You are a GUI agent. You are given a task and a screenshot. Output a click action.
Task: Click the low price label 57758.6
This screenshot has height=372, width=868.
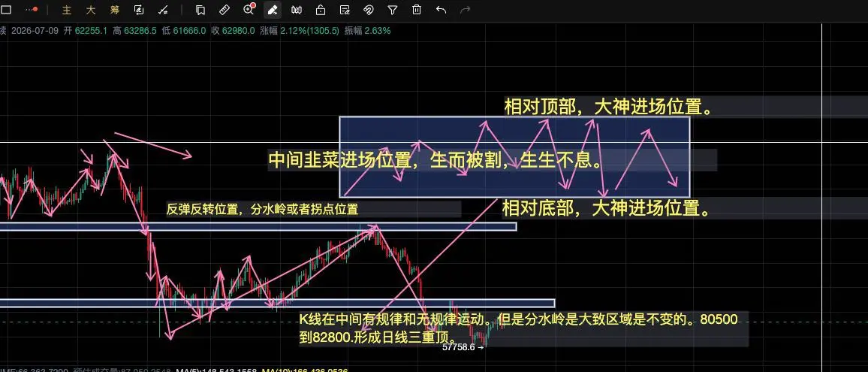point(459,347)
